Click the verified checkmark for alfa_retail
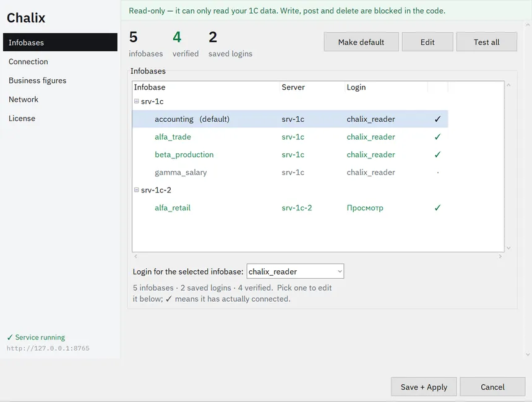The height and width of the screenshot is (402, 532). tap(438, 208)
